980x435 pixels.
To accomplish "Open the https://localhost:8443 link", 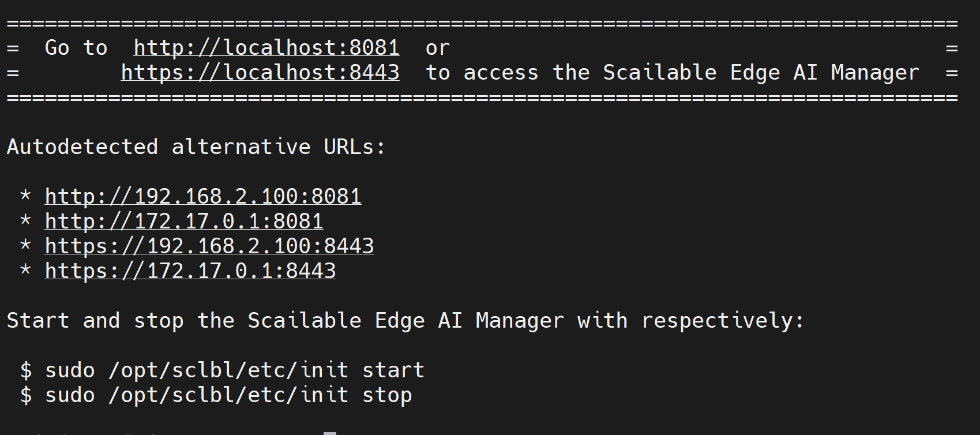I will point(260,73).
